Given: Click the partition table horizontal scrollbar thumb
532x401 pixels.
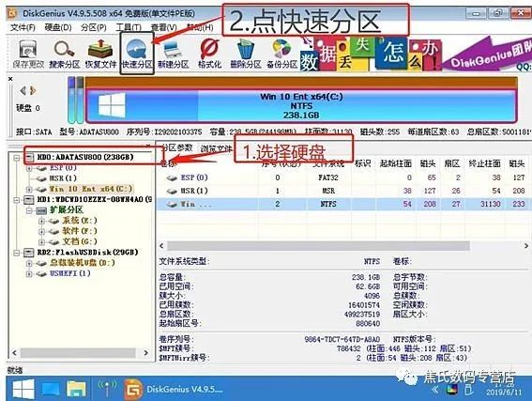Looking at the screenshot, I should click(x=318, y=245).
